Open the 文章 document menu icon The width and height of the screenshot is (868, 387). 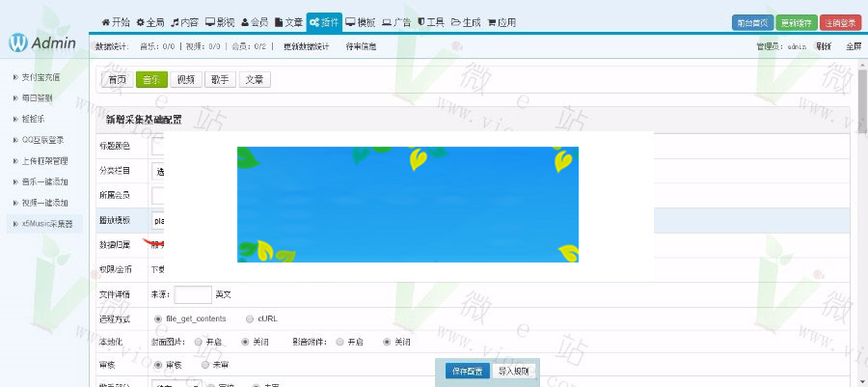288,21
